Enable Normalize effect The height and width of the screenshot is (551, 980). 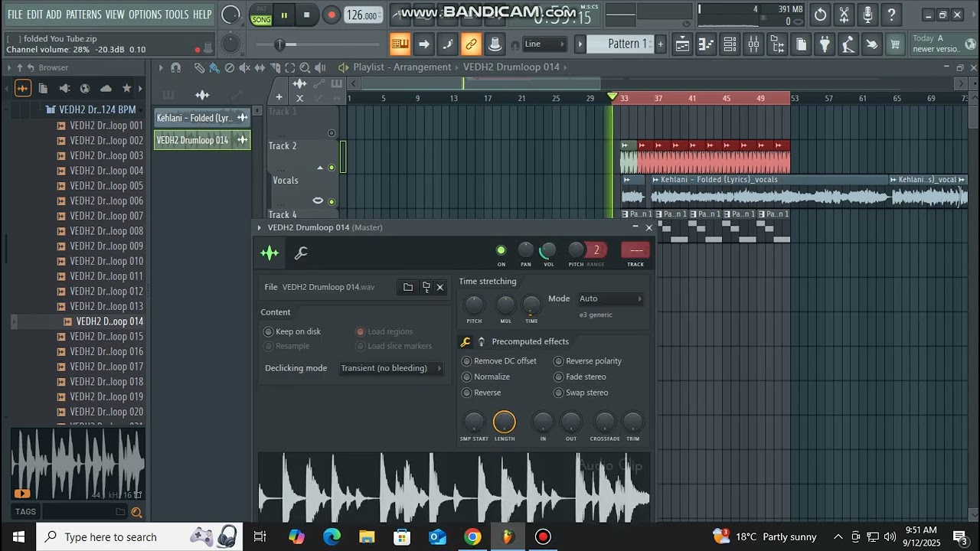(486, 377)
